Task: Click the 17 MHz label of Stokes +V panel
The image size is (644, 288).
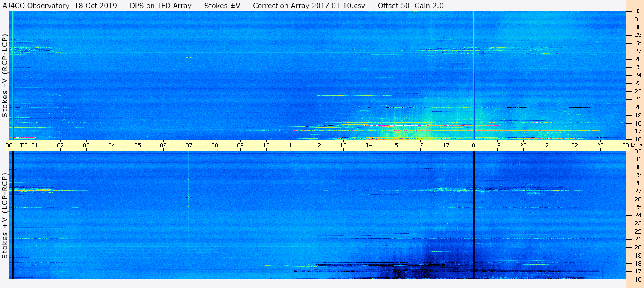Action: click(x=637, y=271)
